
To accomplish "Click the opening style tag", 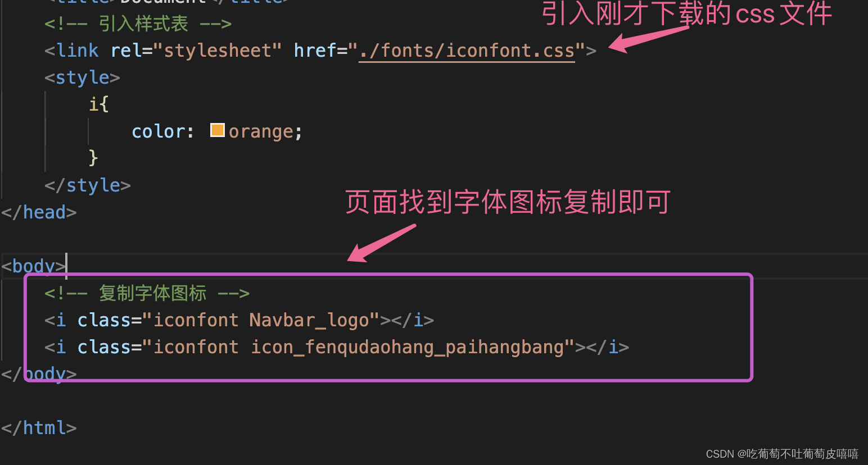I will click(x=82, y=77).
